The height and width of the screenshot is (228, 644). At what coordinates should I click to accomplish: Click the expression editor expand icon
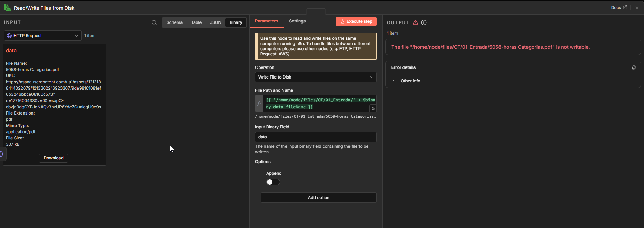373,108
